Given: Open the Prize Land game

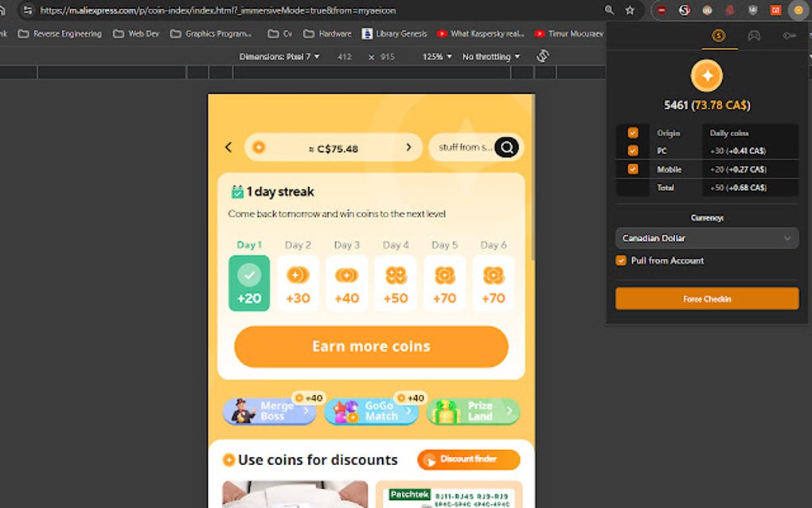Looking at the screenshot, I should [474, 411].
